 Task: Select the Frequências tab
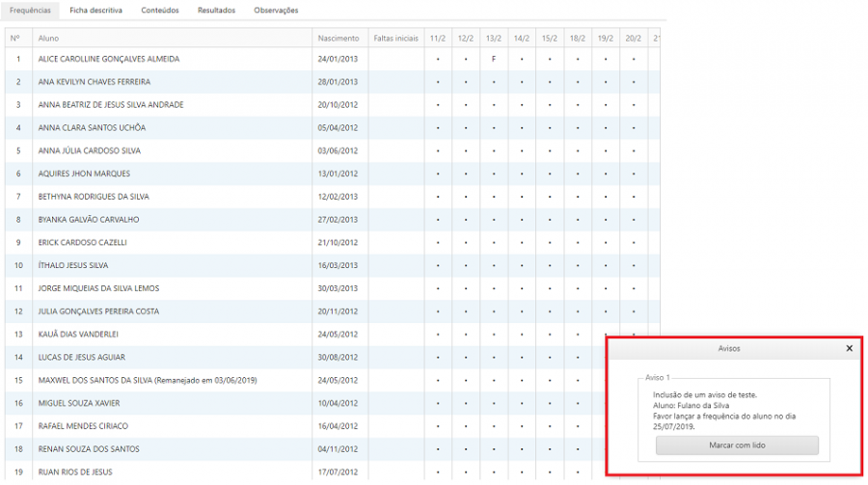pyautogui.click(x=30, y=11)
